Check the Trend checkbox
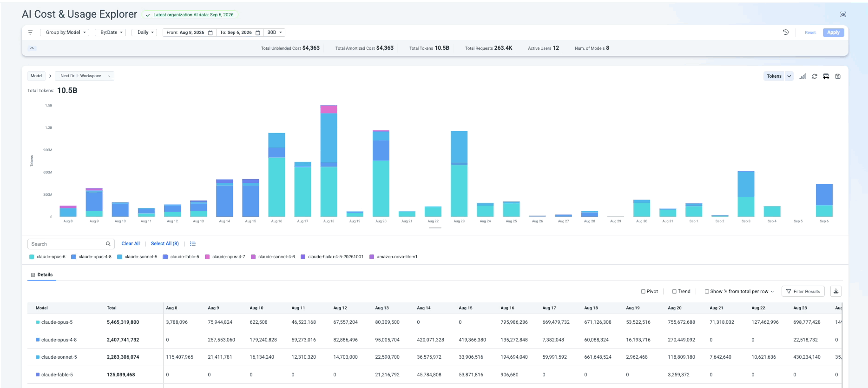 (x=674, y=292)
